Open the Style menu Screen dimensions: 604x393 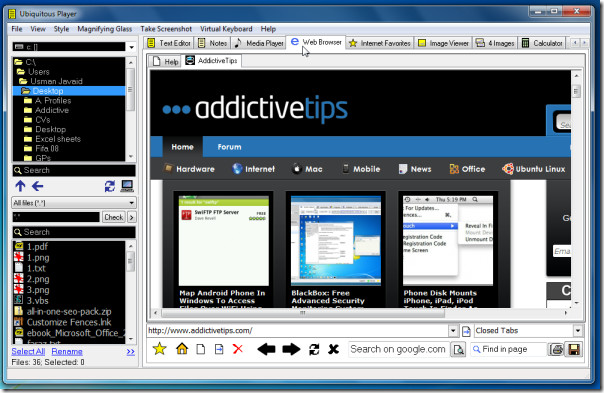(x=61, y=29)
